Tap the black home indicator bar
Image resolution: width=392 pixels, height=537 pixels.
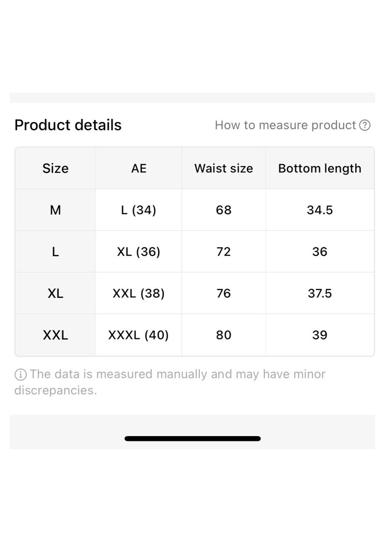click(193, 439)
